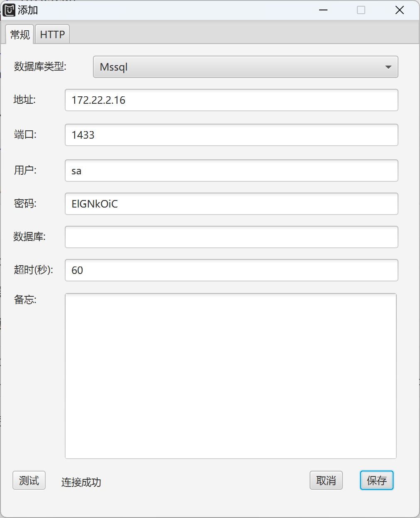Minimize the 添加 dialog window
The image size is (420, 518).
click(323, 10)
